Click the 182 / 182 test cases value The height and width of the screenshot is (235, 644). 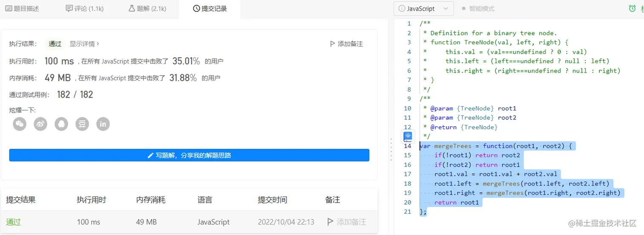pyautogui.click(x=75, y=94)
